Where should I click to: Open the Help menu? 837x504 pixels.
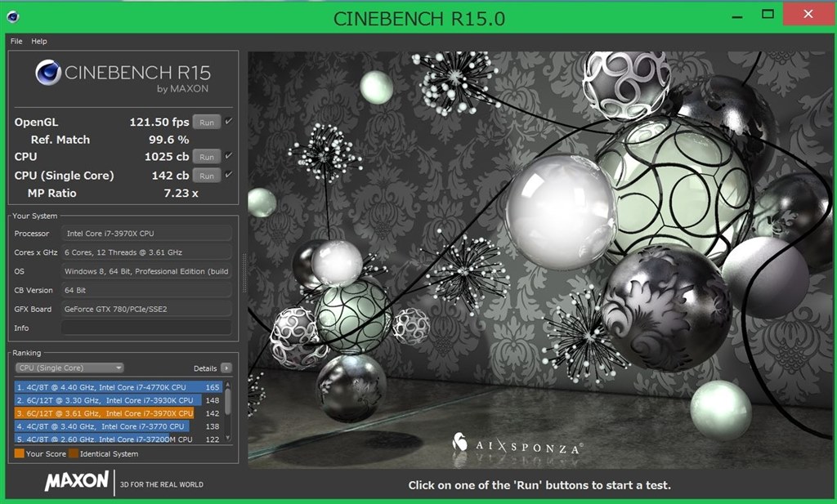tap(39, 41)
